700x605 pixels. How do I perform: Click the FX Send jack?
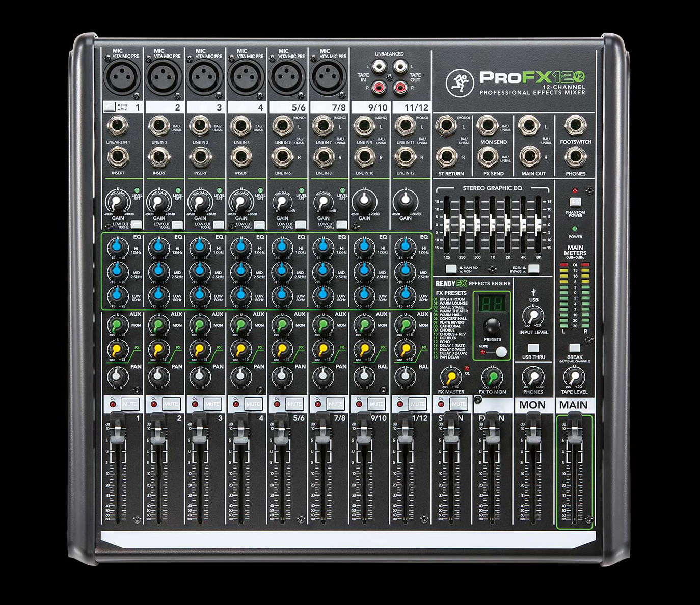[488, 157]
